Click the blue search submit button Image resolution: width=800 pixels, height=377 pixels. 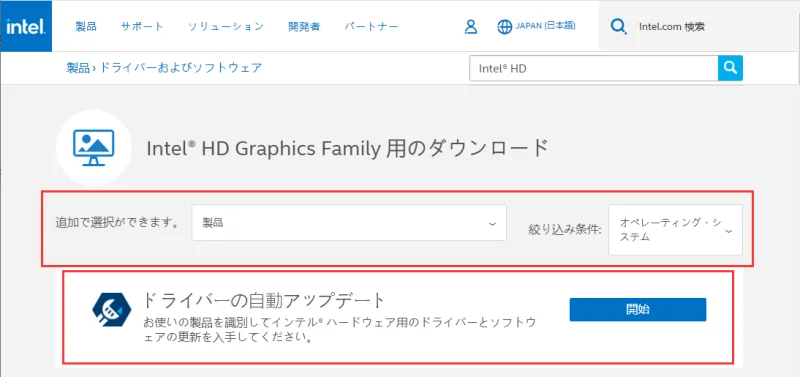(x=730, y=68)
